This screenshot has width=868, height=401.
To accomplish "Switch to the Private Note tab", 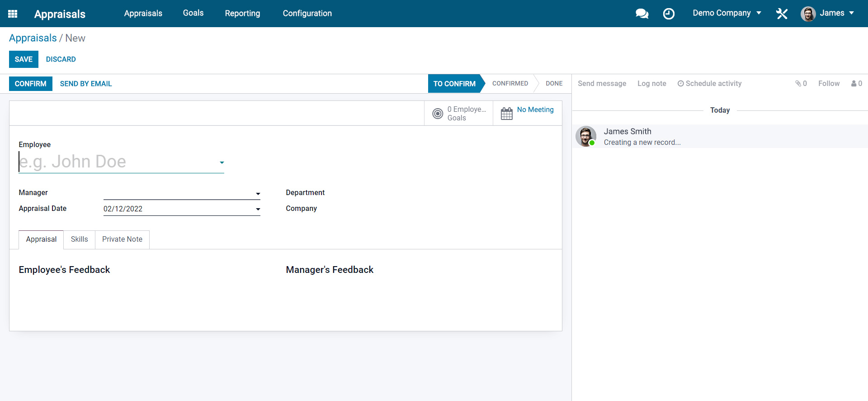I will click(122, 239).
